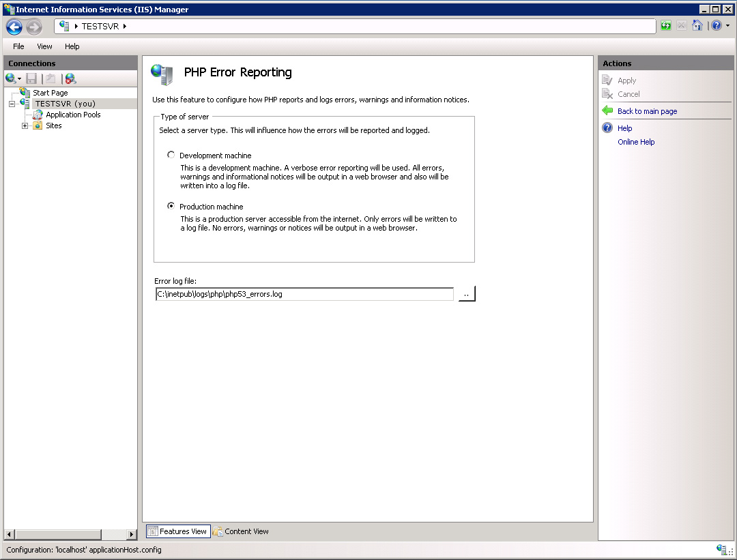
Task: Click the Error log file path field
Action: click(x=304, y=294)
